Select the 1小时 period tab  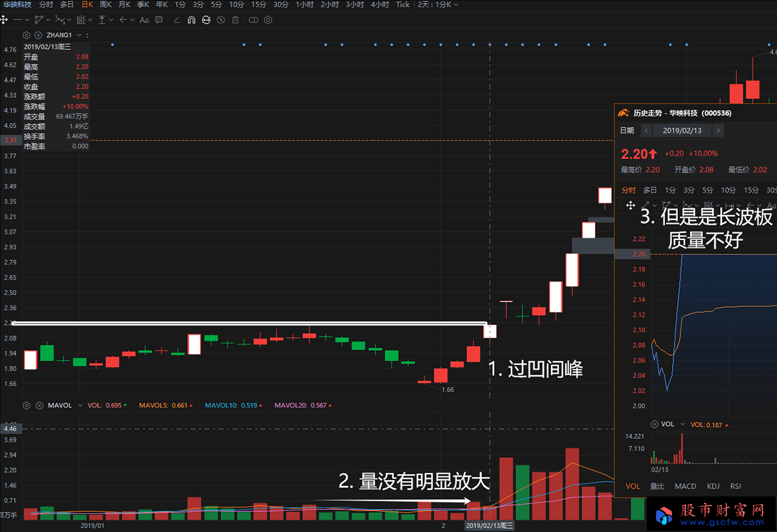(x=304, y=5)
